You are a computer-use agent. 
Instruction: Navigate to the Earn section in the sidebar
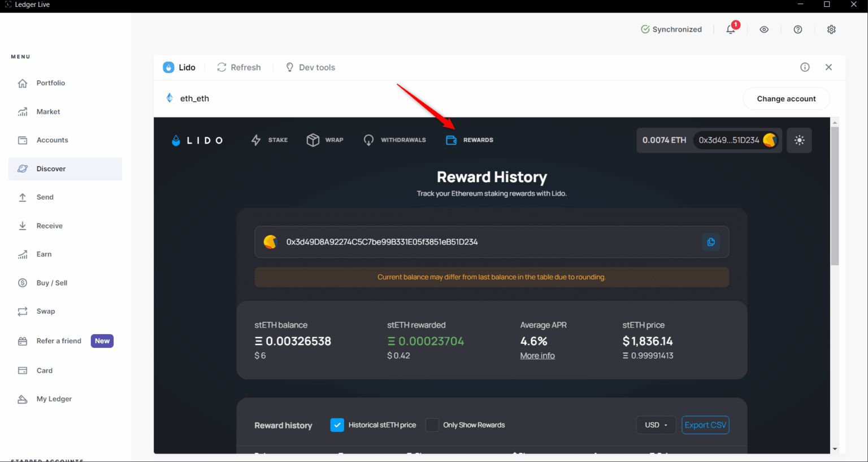tap(43, 254)
